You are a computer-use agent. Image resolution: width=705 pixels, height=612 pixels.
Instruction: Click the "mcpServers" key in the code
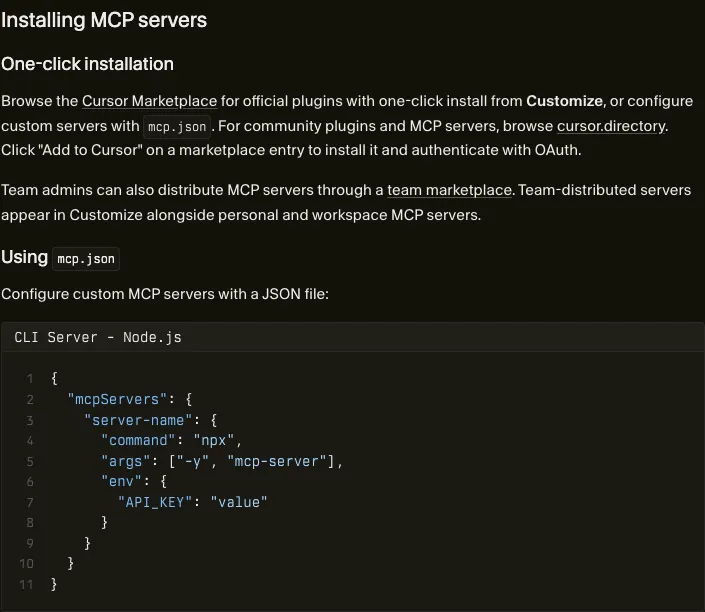(x=117, y=399)
